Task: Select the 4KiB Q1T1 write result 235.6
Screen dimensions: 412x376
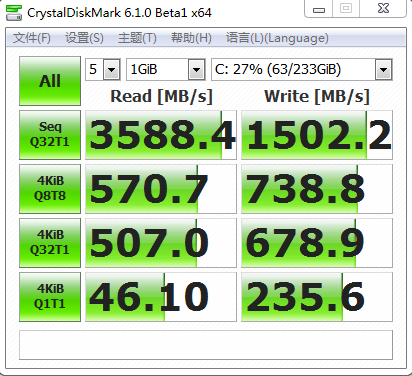Action: pos(317,297)
